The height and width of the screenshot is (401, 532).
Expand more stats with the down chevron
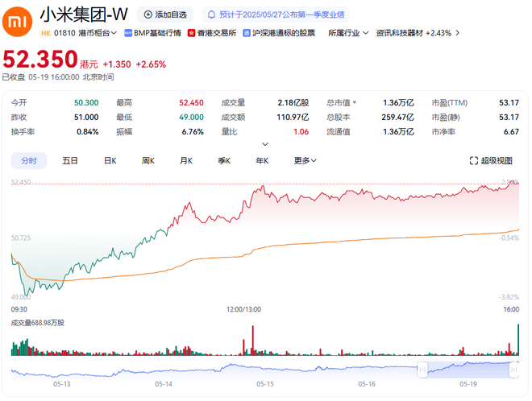click(x=265, y=144)
